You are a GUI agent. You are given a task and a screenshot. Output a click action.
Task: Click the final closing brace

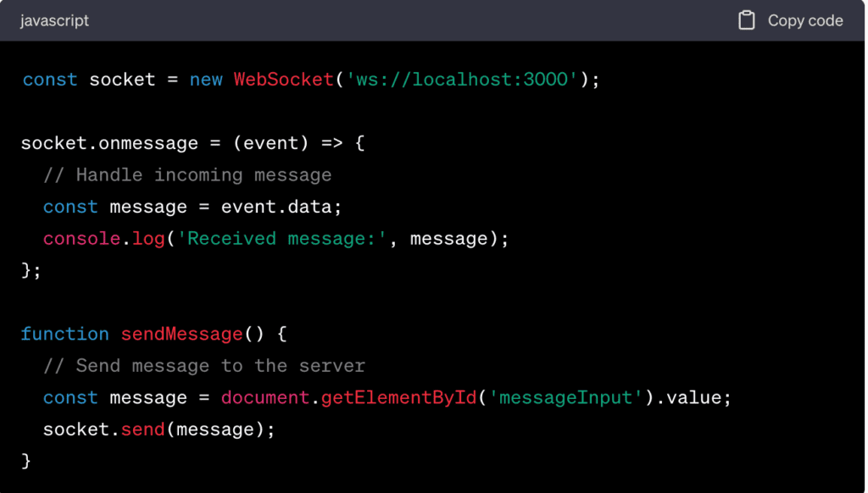pyautogui.click(x=26, y=461)
